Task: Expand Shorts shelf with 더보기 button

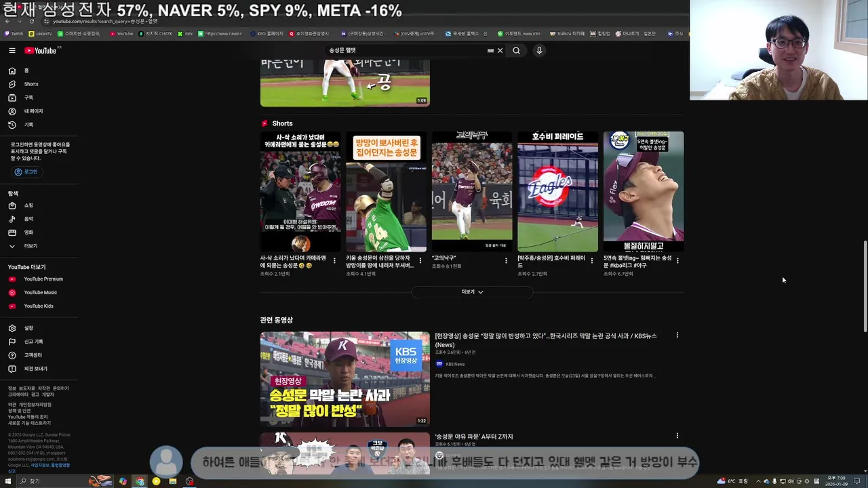Action: (x=472, y=292)
